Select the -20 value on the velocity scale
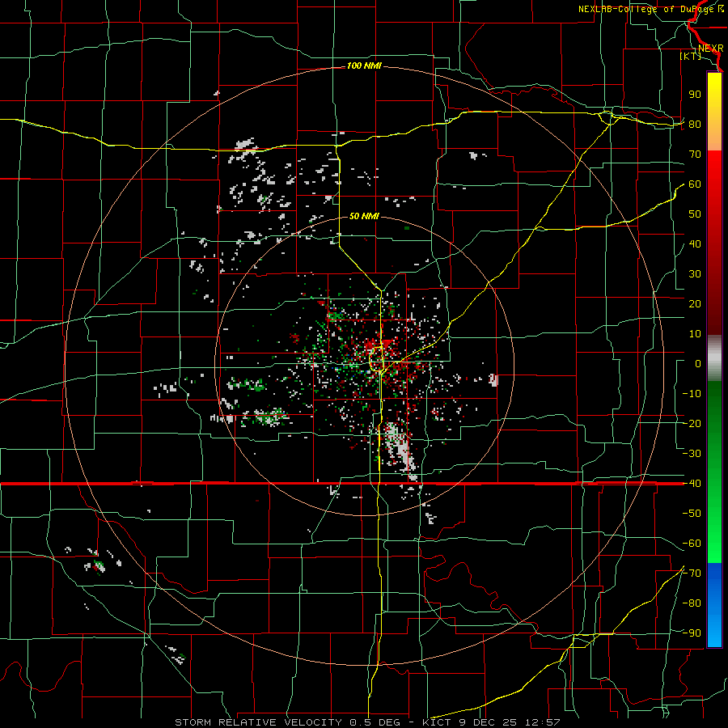Image resolution: width=728 pixels, height=728 pixels. click(x=692, y=424)
